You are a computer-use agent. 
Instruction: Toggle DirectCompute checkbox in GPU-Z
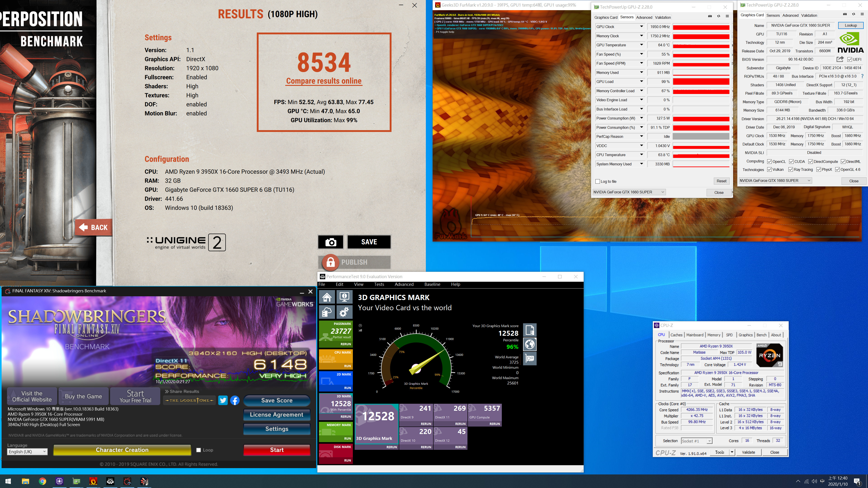[x=811, y=162]
